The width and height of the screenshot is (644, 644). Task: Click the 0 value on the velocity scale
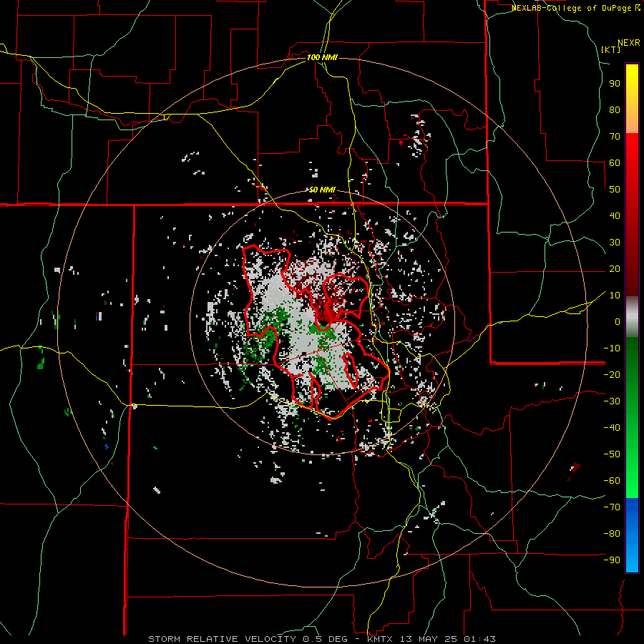(618, 321)
